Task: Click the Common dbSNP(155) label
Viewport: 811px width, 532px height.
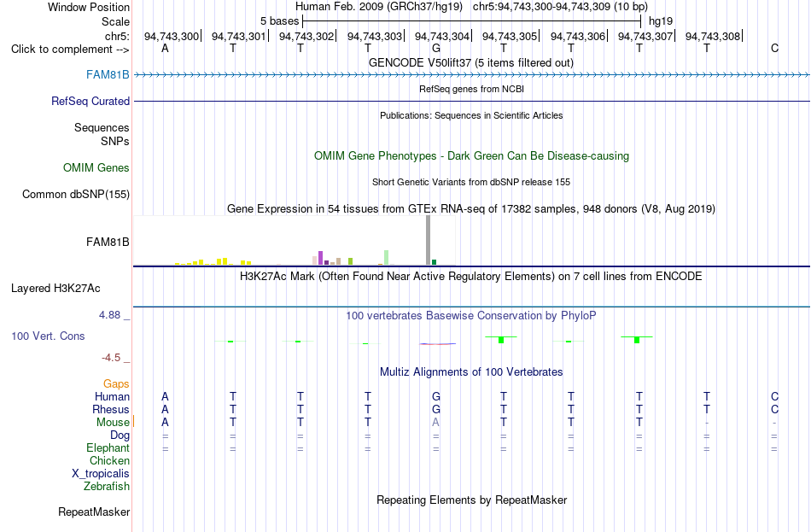Action: [x=75, y=194]
